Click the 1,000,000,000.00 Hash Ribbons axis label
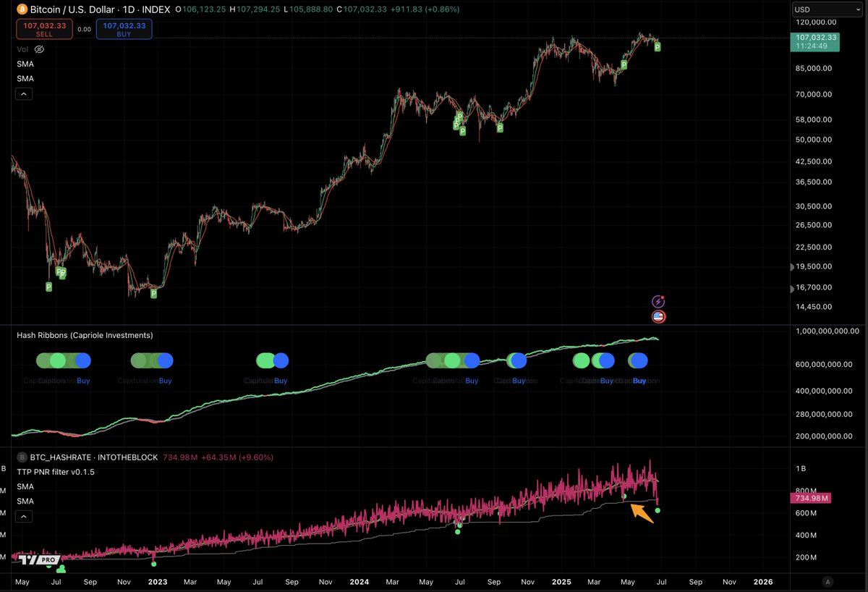 [x=827, y=331]
